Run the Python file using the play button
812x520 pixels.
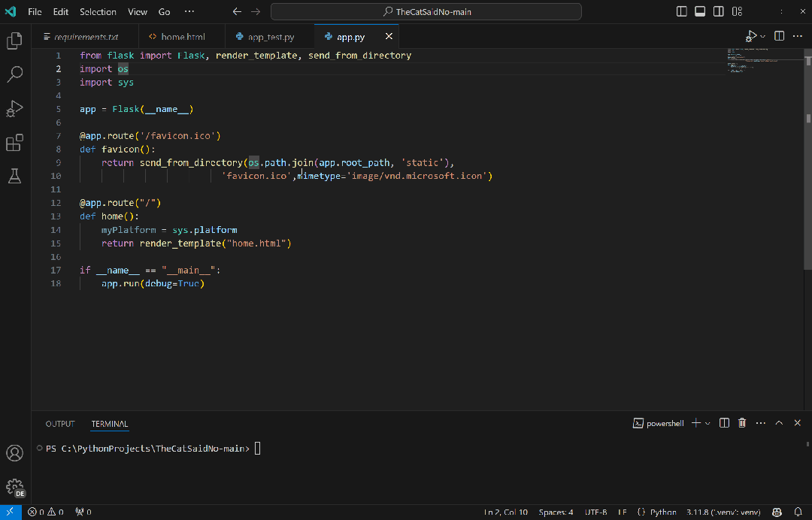coord(751,35)
